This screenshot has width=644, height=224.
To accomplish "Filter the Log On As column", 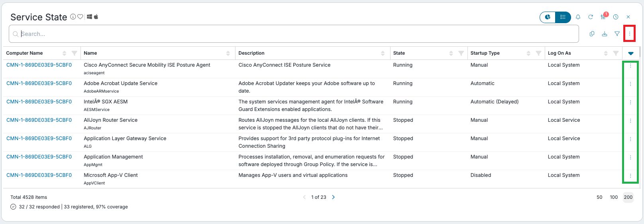I will click(x=616, y=53).
